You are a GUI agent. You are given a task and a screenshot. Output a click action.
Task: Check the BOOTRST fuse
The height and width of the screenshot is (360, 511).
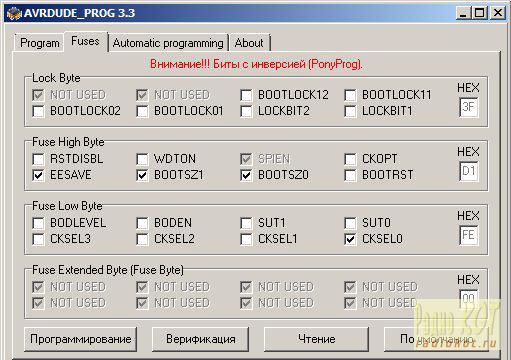pos(350,175)
